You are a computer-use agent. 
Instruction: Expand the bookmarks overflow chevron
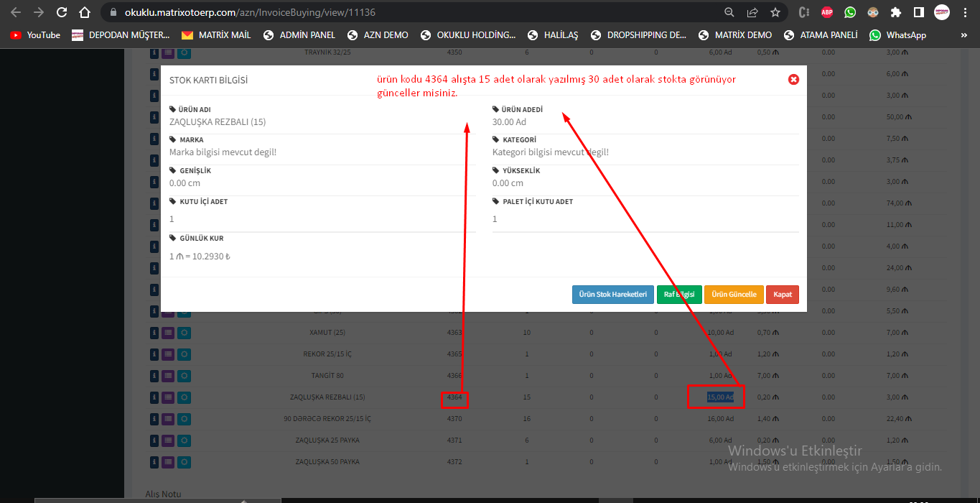coord(963,34)
